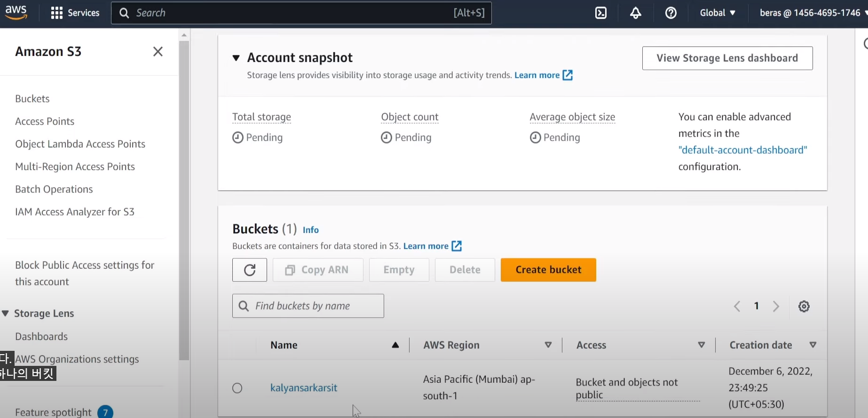The height and width of the screenshot is (418, 868).
Task: Open the notifications bell
Action: (x=636, y=13)
